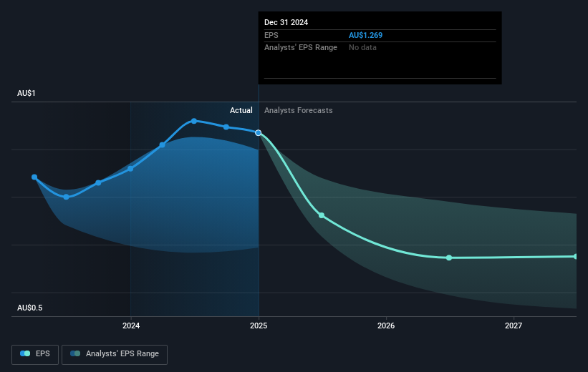Click the first forecast point mid-2025
The image size is (588, 372).
tap(322, 215)
